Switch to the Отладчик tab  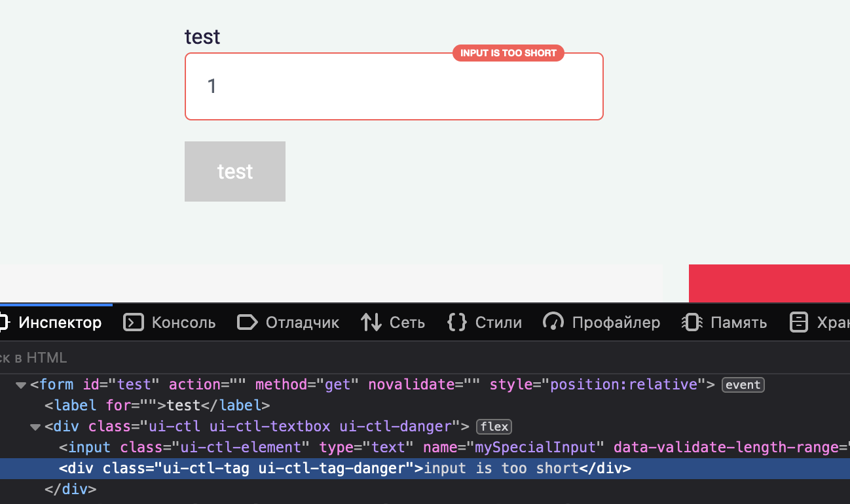pos(288,322)
